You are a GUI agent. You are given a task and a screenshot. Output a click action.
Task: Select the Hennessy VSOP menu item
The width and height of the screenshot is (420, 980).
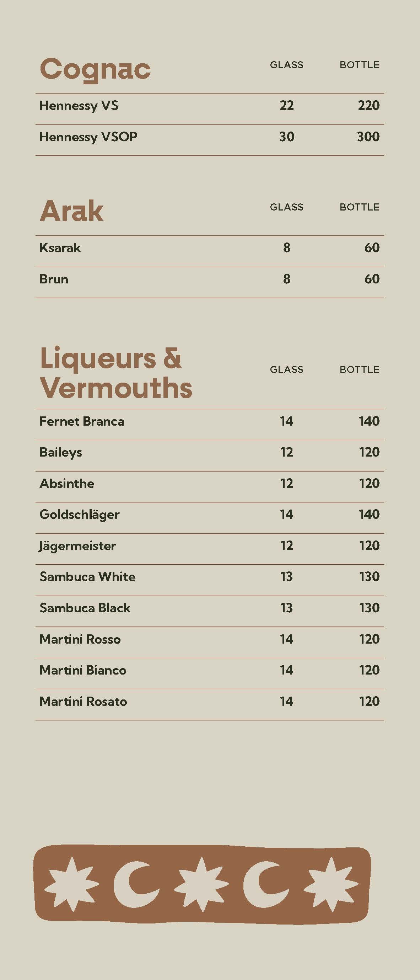pos(88,137)
